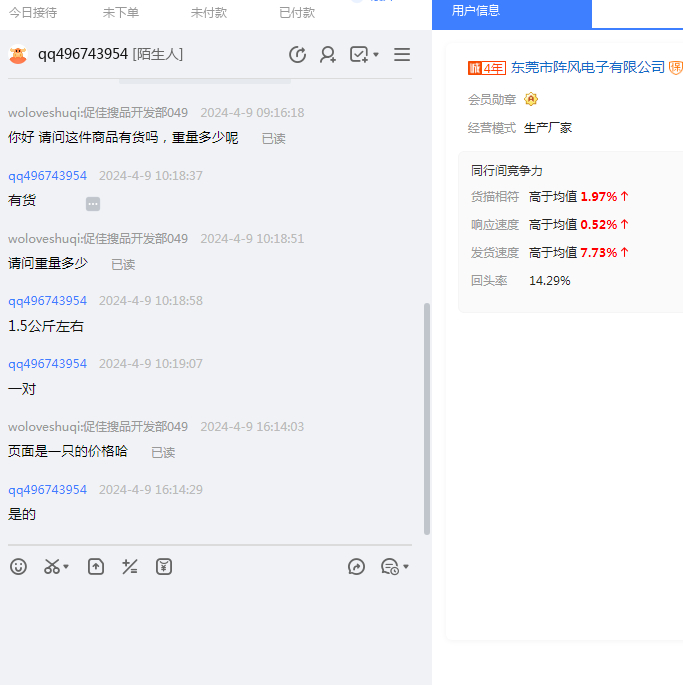
Task: Click the upload file icon
Action: [x=96, y=567]
